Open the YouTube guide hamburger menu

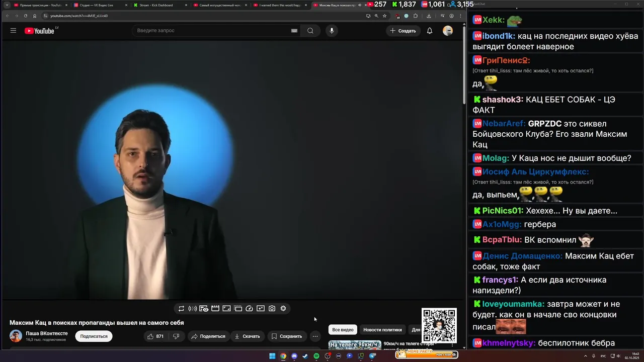click(x=13, y=31)
